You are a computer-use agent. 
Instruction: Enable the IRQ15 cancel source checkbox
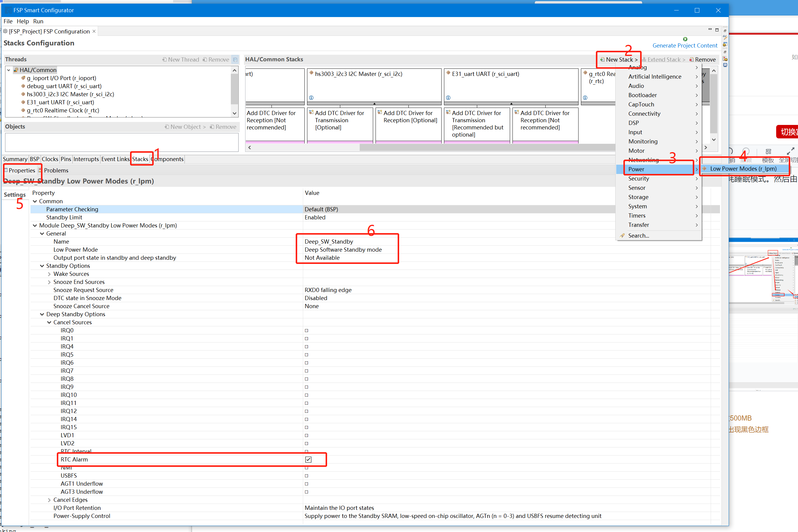coord(306,427)
